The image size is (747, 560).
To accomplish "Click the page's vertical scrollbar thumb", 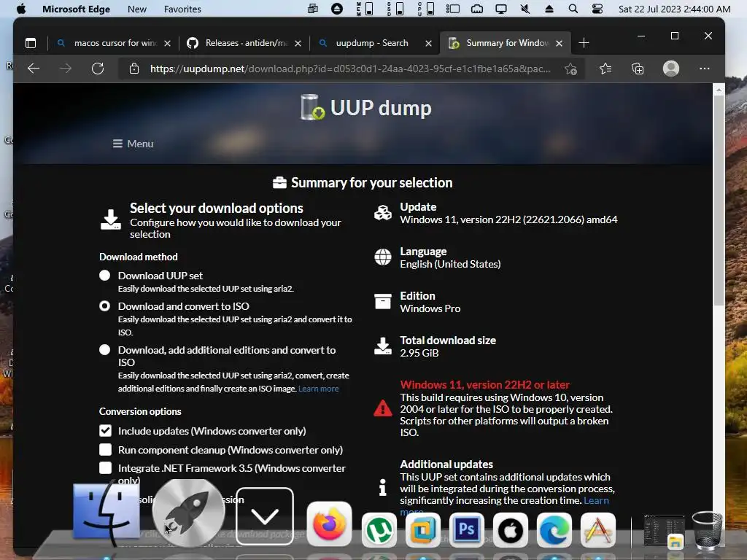I will point(719,200).
